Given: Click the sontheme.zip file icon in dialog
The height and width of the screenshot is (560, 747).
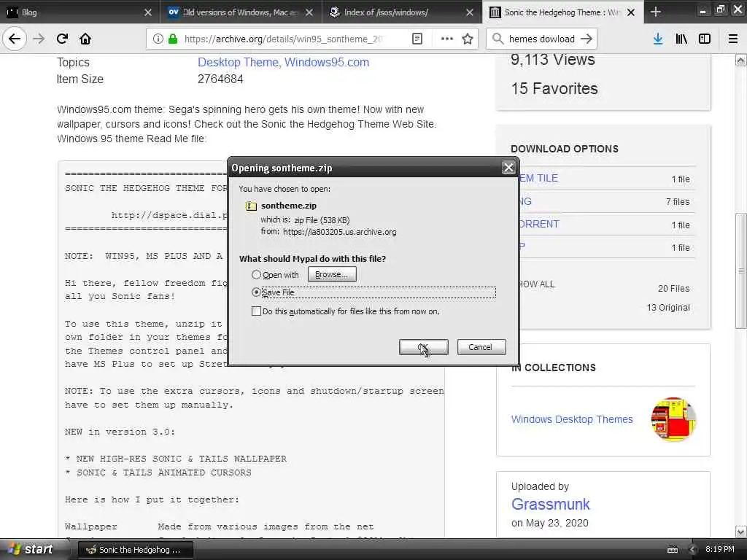Looking at the screenshot, I should tap(251, 206).
